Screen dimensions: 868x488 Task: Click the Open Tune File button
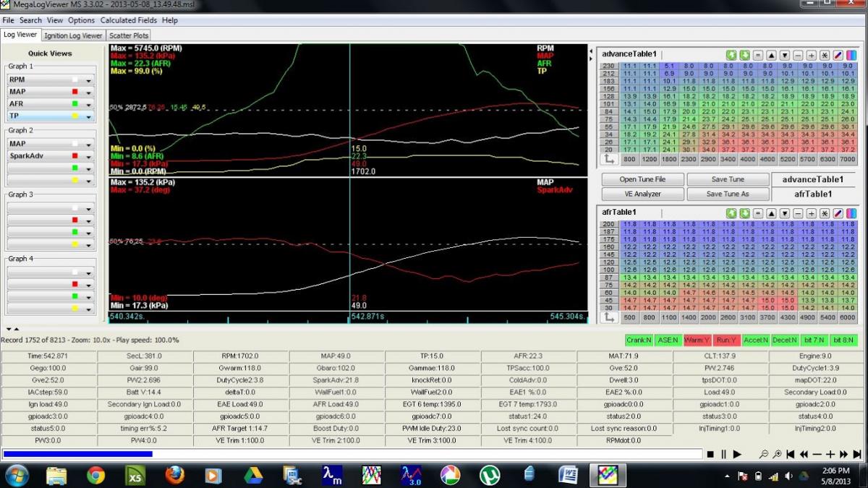point(642,179)
